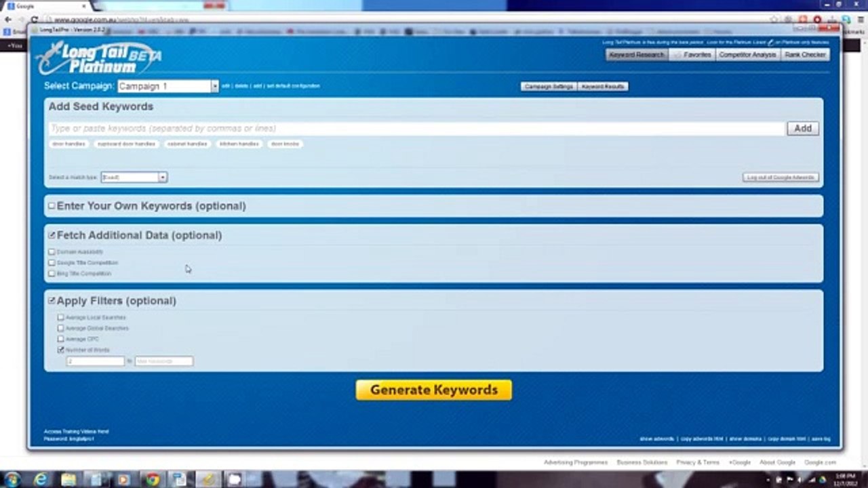Click Privacy & Terms on Google page
Screen dimensions: 868x488
click(698, 462)
